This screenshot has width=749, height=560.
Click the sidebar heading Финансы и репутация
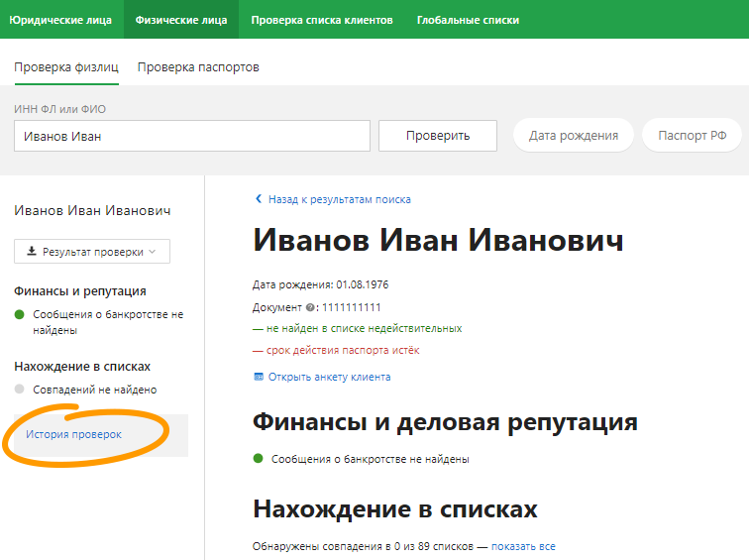tap(80, 291)
